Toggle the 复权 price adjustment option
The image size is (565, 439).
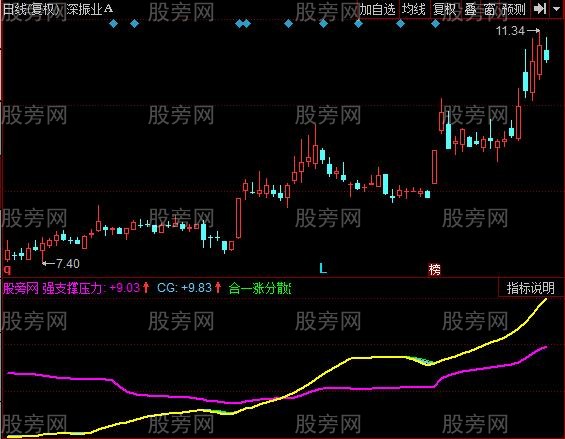point(445,9)
